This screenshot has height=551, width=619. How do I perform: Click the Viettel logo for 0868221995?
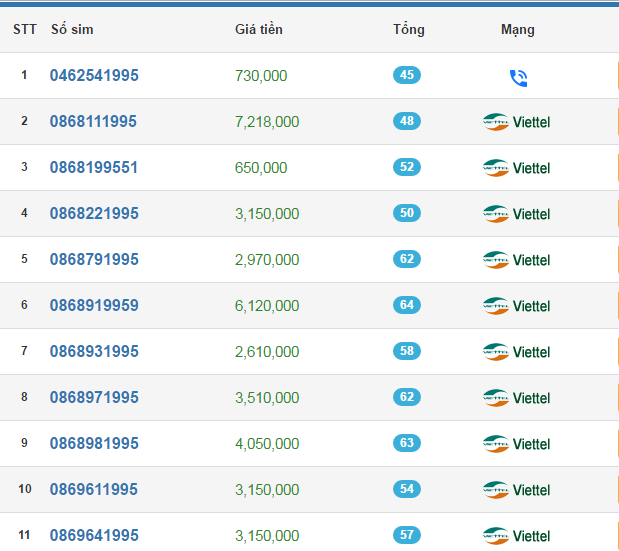point(516,214)
